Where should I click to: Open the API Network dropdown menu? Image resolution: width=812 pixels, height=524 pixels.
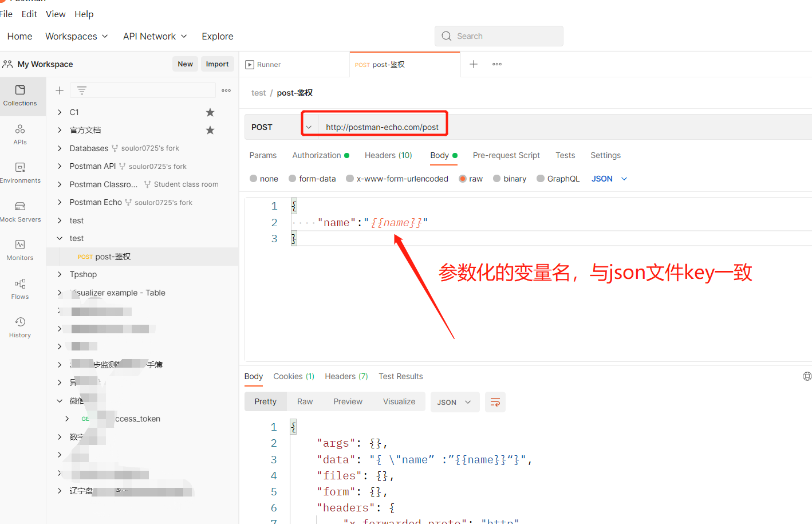pos(155,36)
